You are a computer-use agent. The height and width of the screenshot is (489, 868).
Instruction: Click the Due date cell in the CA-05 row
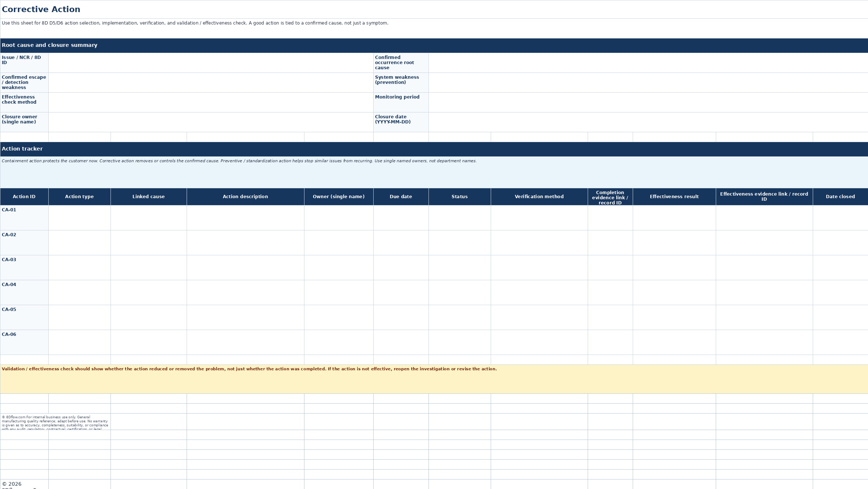pyautogui.click(x=401, y=317)
